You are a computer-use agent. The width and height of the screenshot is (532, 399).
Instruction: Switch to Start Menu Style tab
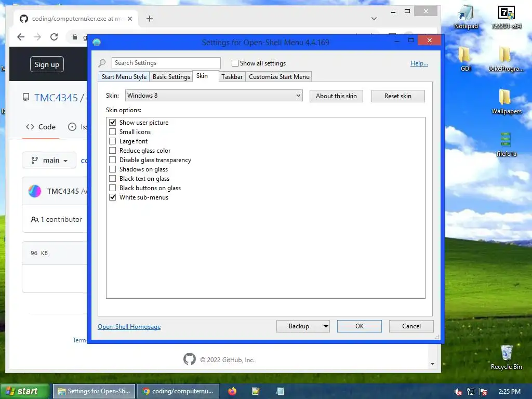[x=124, y=77]
